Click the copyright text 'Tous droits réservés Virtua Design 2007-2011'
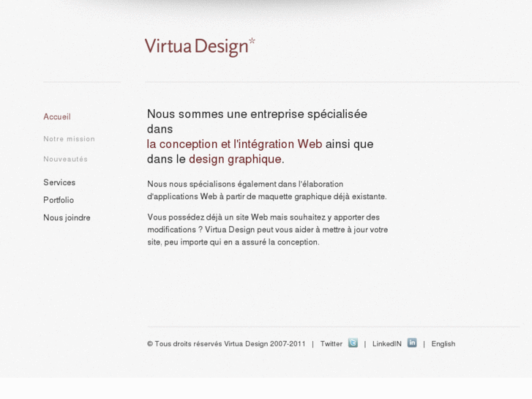The height and width of the screenshot is (399, 532). click(x=230, y=344)
